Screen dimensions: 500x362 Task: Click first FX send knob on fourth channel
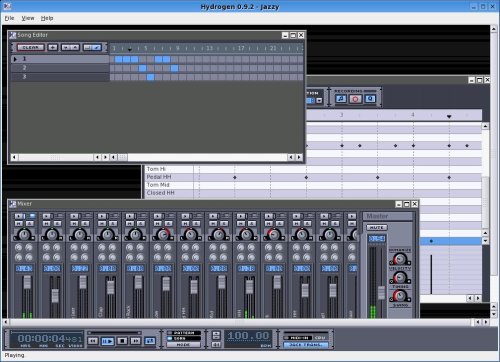point(102,247)
